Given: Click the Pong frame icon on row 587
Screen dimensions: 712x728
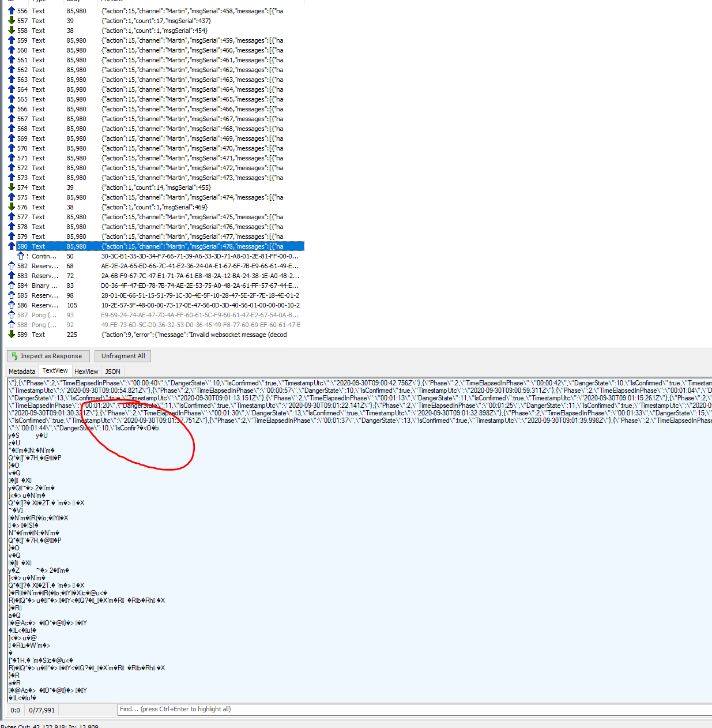Looking at the screenshot, I should [11, 315].
